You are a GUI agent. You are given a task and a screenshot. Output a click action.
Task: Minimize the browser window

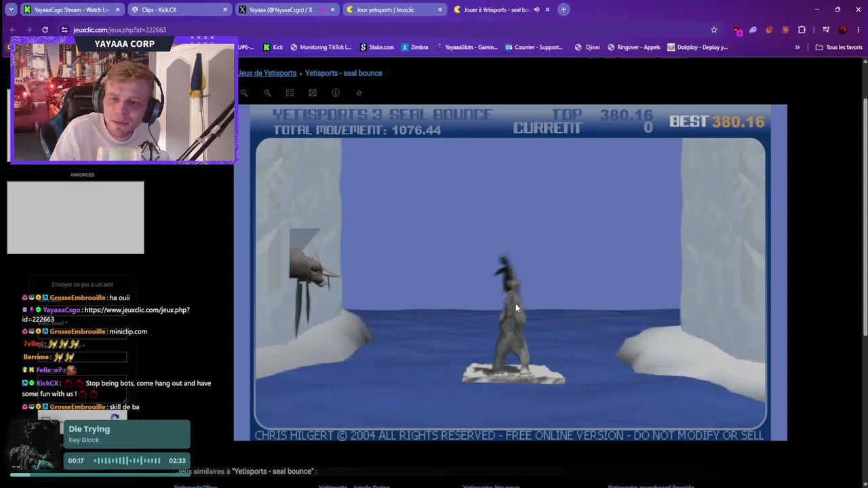tap(817, 9)
